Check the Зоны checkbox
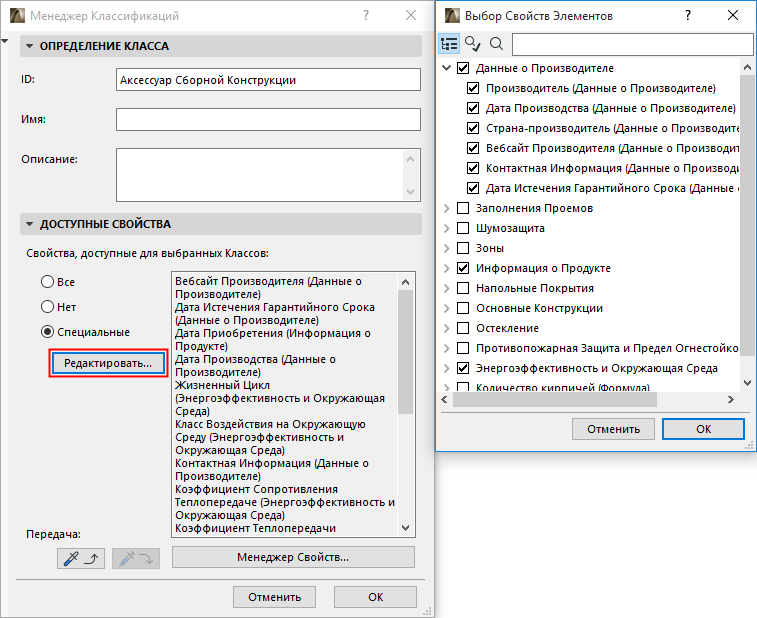Screen dimensions: 757x618 (x=463, y=248)
